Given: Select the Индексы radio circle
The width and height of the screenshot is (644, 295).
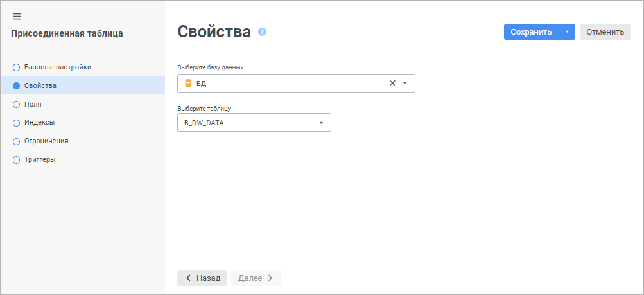Looking at the screenshot, I should tap(17, 122).
